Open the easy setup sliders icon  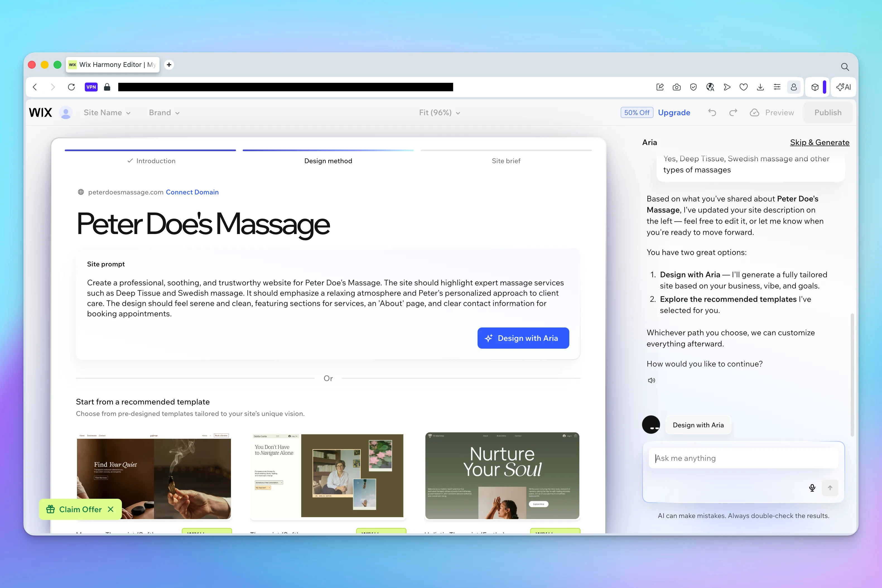click(777, 87)
